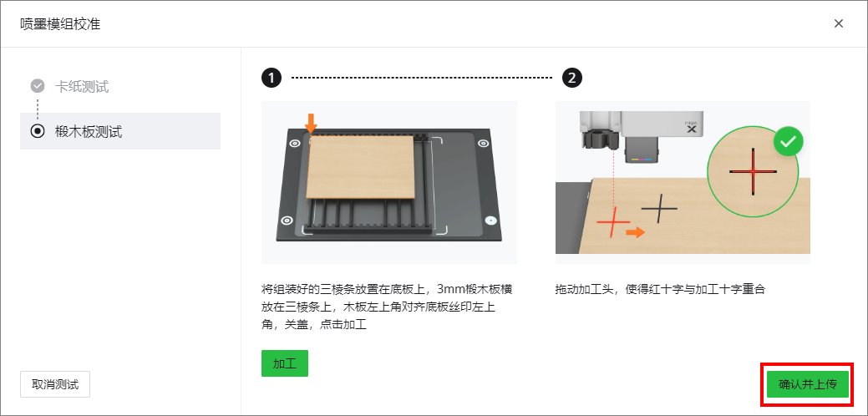
Task: Open the 椴木板测试 step item
Action: coord(120,131)
